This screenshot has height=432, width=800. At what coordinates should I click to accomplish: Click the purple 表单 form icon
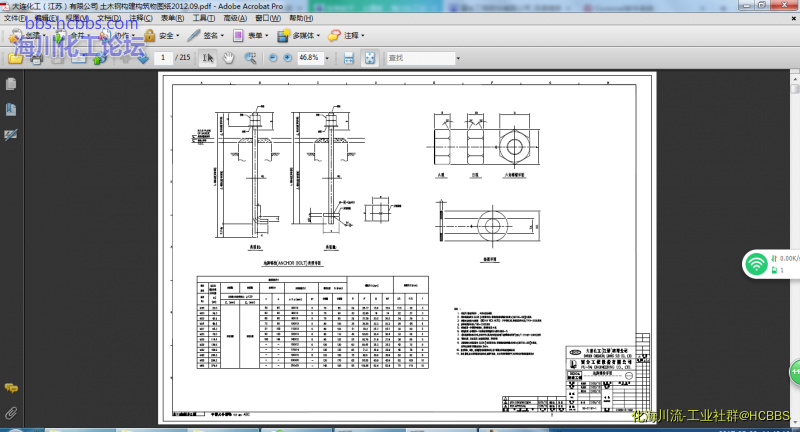[238, 35]
